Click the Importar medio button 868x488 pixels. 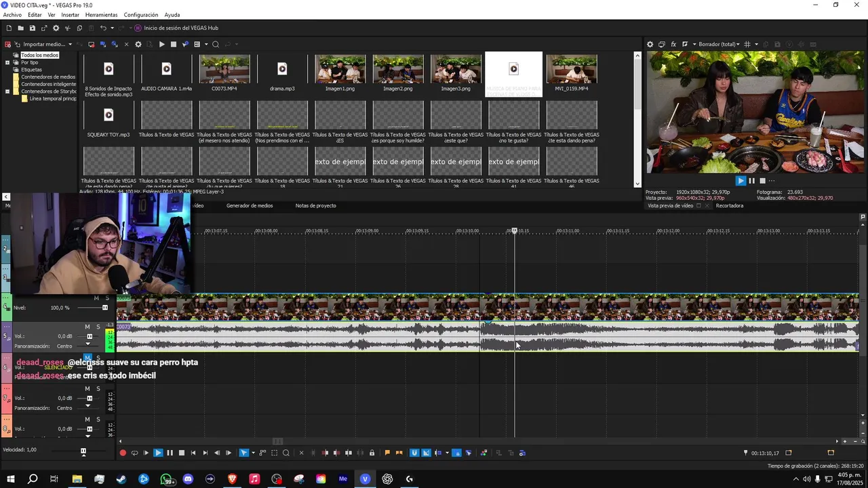[x=40, y=44]
